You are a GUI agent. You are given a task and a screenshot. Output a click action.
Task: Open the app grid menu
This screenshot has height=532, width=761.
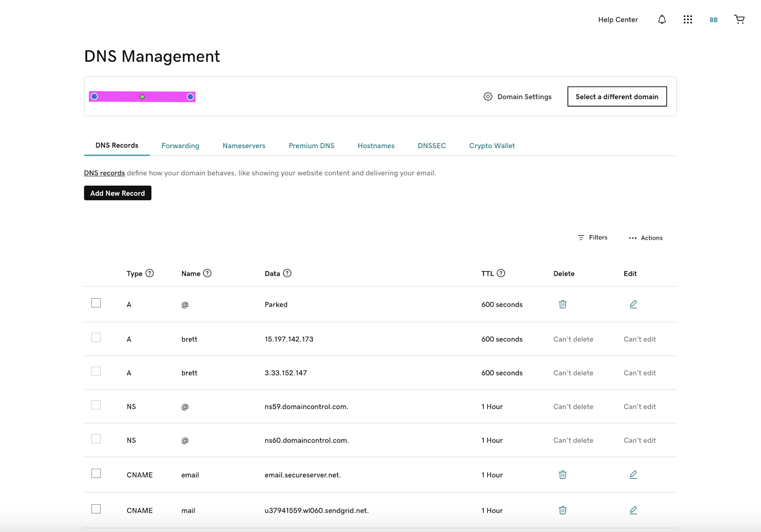[x=688, y=20]
